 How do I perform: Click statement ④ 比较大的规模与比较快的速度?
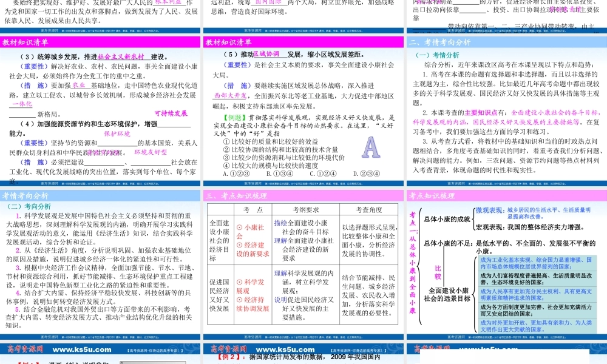pos(271,166)
